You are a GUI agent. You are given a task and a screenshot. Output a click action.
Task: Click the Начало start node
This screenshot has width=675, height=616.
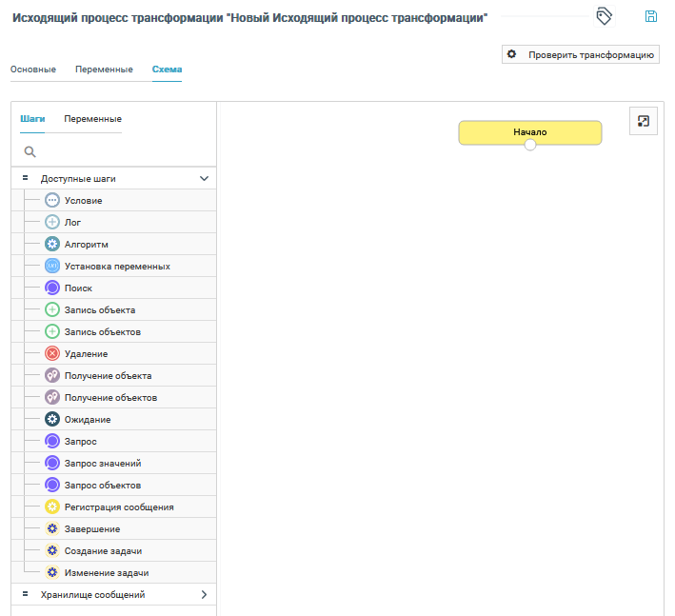click(x=529, y=131)
